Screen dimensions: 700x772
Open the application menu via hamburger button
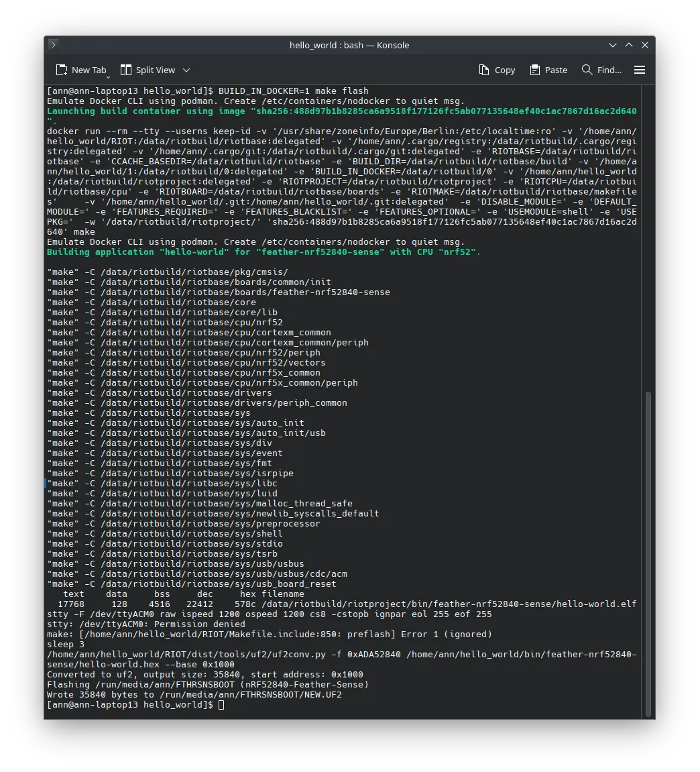pos(639,69)
